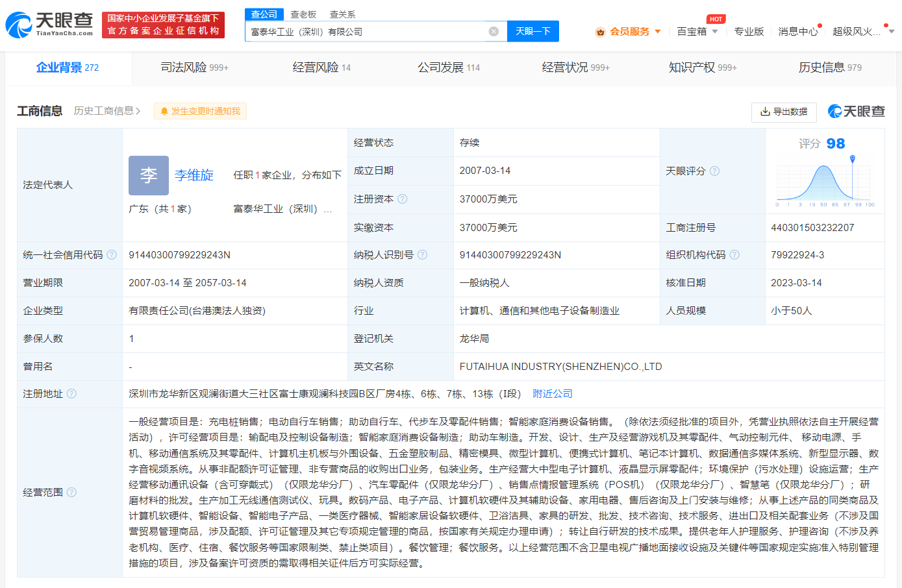Image resolution: width=902 pixels, height=588 pixels.
Task: Click approval date 2023-03-14
Action: tap(796, 283)
